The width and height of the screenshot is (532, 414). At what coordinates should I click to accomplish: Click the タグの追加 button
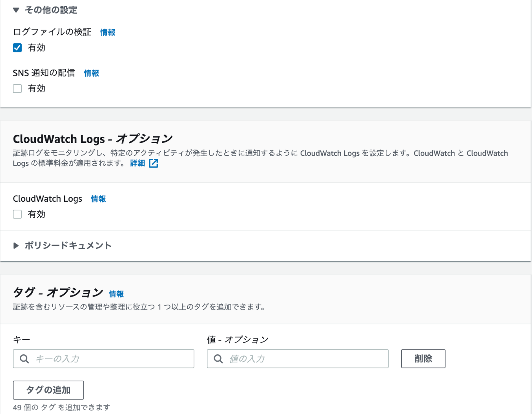pyautogui.click(x=48, y=390)
